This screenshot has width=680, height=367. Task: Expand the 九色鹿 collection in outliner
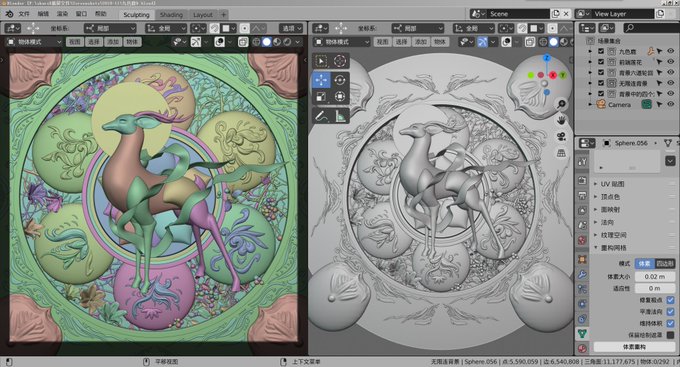pos(590,51)
